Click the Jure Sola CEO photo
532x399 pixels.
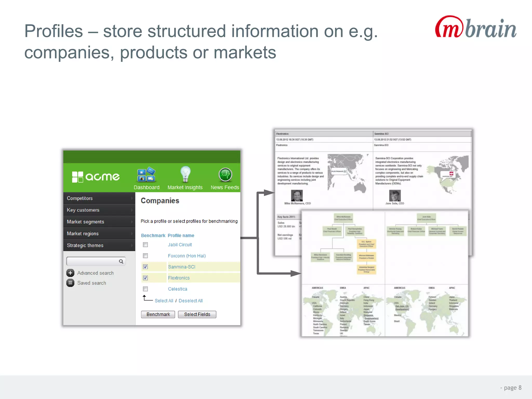(x=395, y=196)
